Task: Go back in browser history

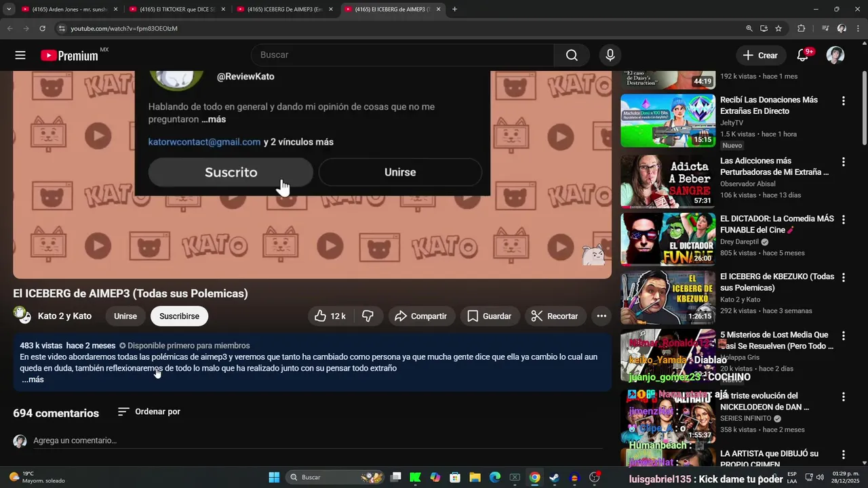Action: (10, 28)
